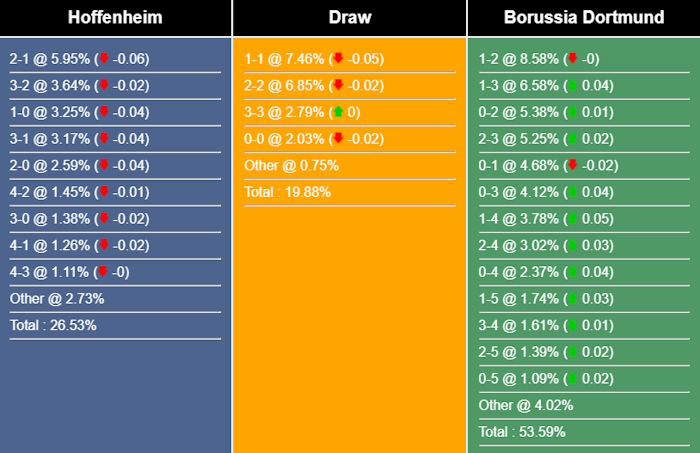This screenshot has width=700, height=453.
Task: Click the red arrow in the 3-2 row
Action: [x=103, y=86]
